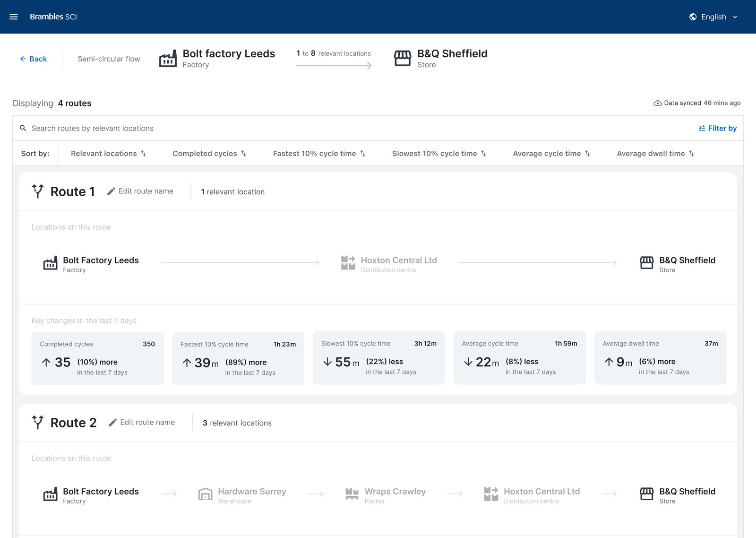This screenshot has width=756, height=538.
Task: Click the Route 1 fork icon
Action: [x=38, y=191]
